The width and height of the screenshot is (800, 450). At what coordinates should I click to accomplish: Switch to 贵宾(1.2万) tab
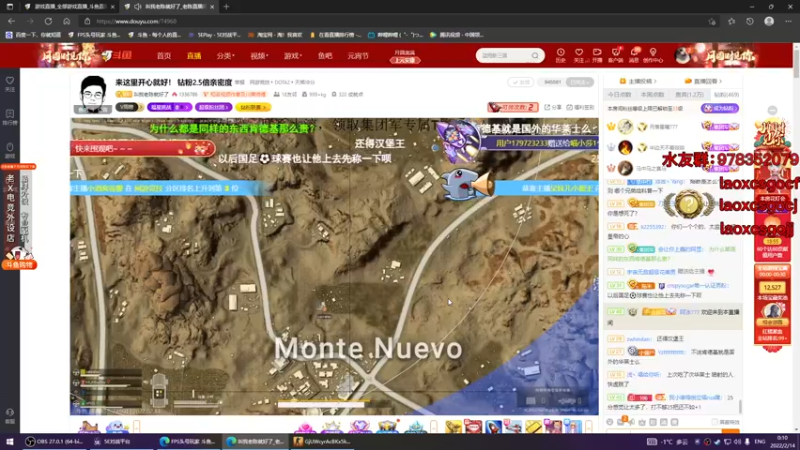click(689, 94)
